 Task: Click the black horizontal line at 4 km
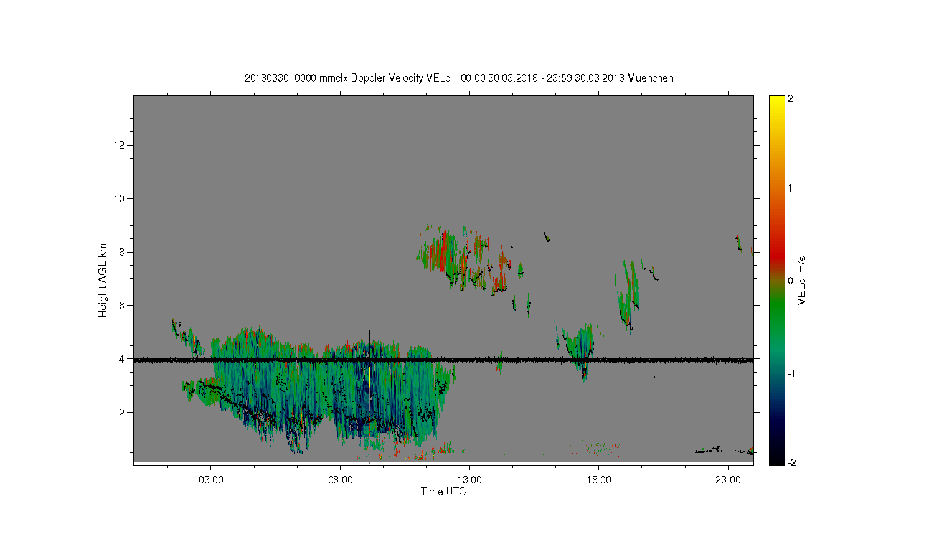coord(443,360)
